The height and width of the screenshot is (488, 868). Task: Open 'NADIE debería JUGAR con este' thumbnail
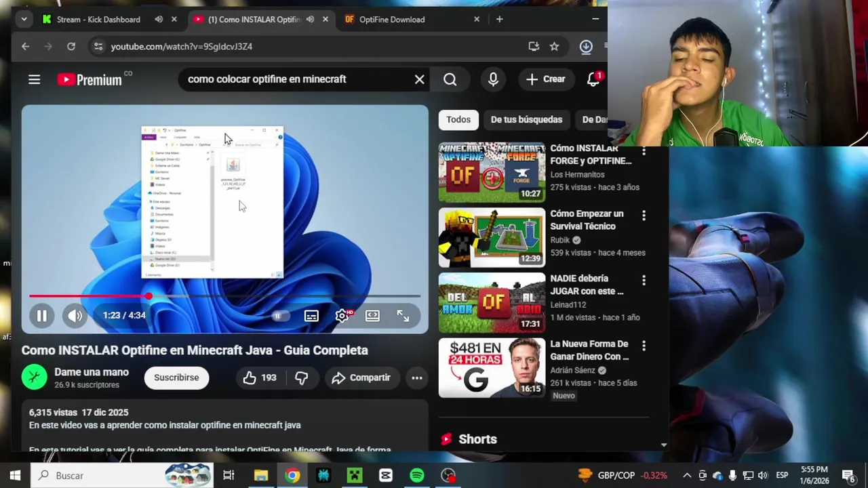(x=492, y=303)
